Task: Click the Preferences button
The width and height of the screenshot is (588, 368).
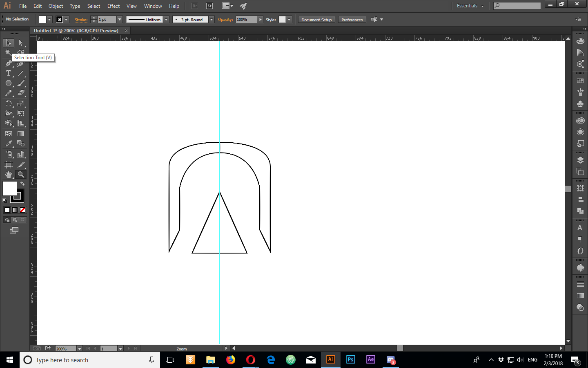Action: pos(352,20)
